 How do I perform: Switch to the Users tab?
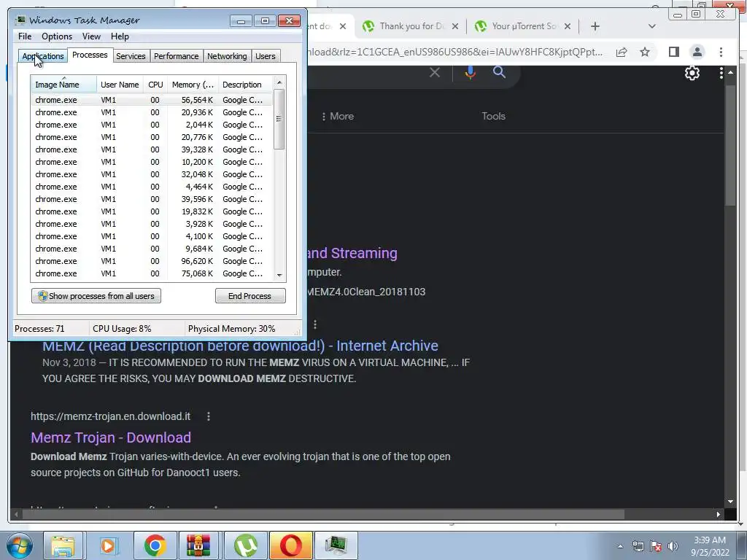[265, 56]
